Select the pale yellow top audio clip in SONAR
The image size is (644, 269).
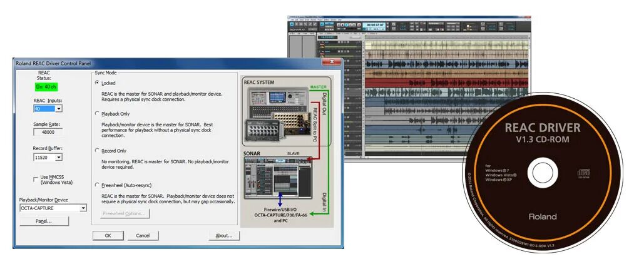[x=447, y=45]
